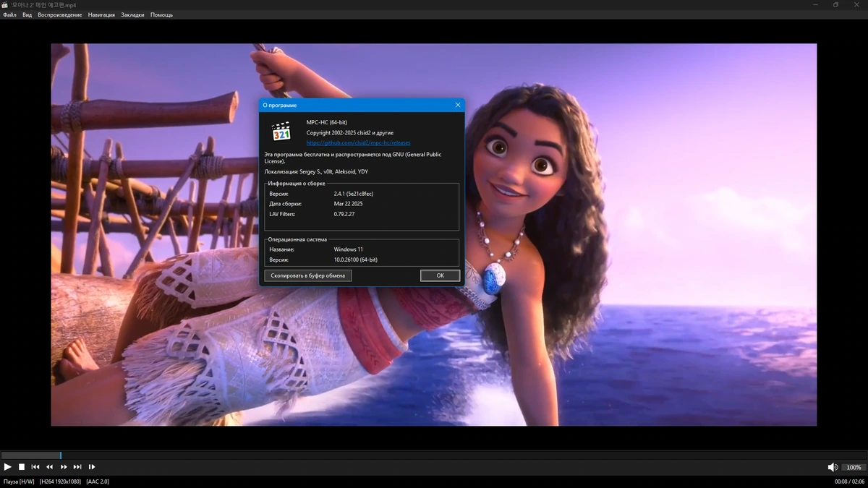Click the OS version 10.0.26100 (64-bit)
The width and height of the screenshot is (868, 488).
(x=356, y=260)
